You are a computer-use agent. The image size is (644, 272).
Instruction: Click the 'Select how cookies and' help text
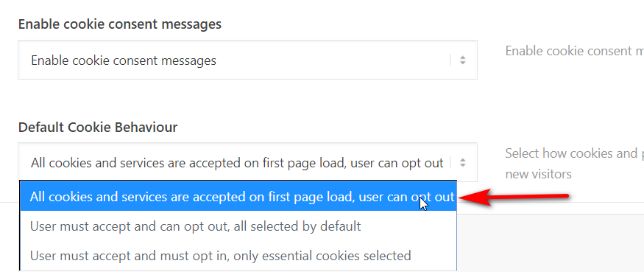574,153
